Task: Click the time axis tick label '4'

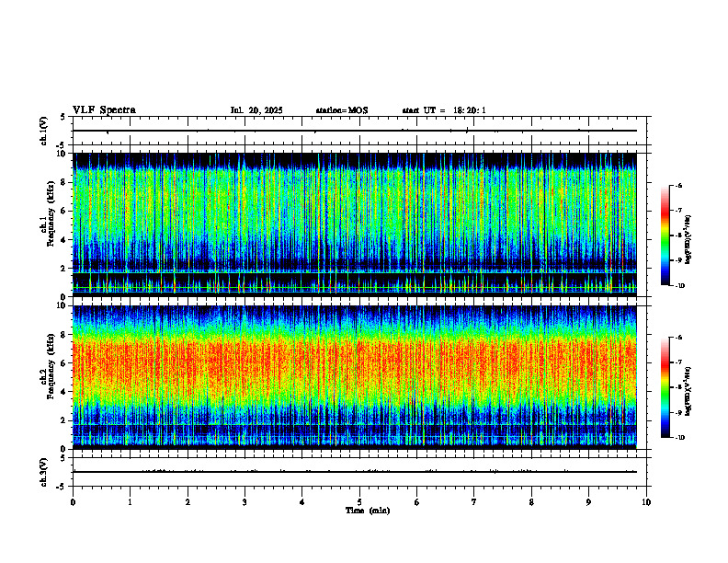Action: click(x=302, y=502)
